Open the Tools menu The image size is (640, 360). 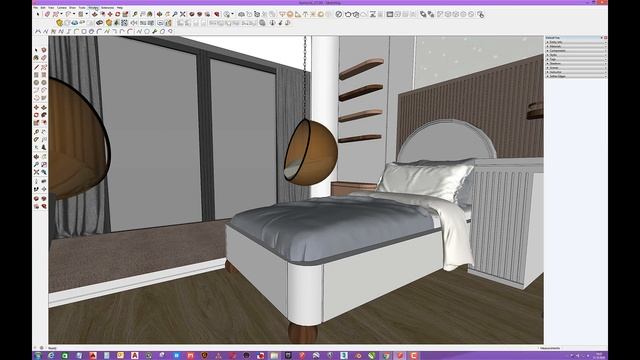click(x=82, y=7)
